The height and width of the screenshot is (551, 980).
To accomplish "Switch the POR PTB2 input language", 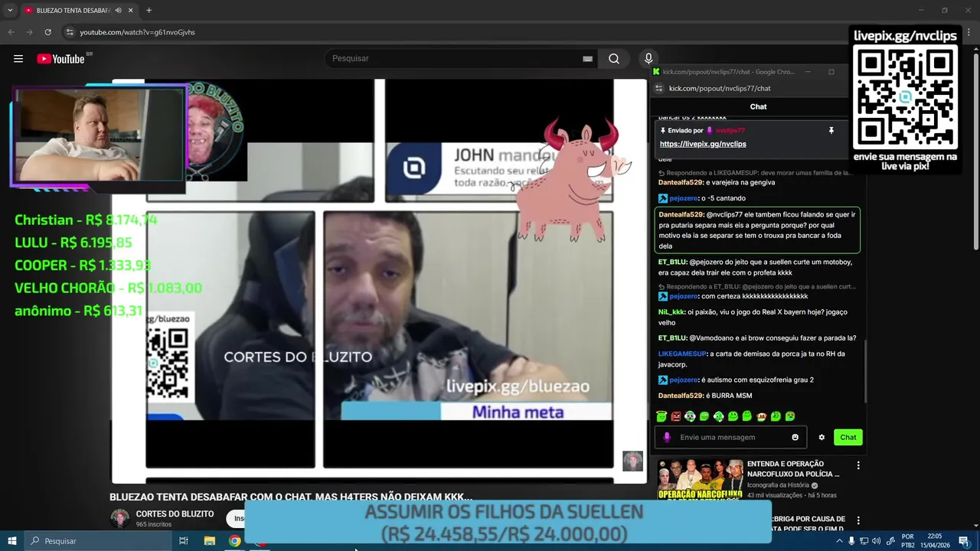I will tap(908, 541).
